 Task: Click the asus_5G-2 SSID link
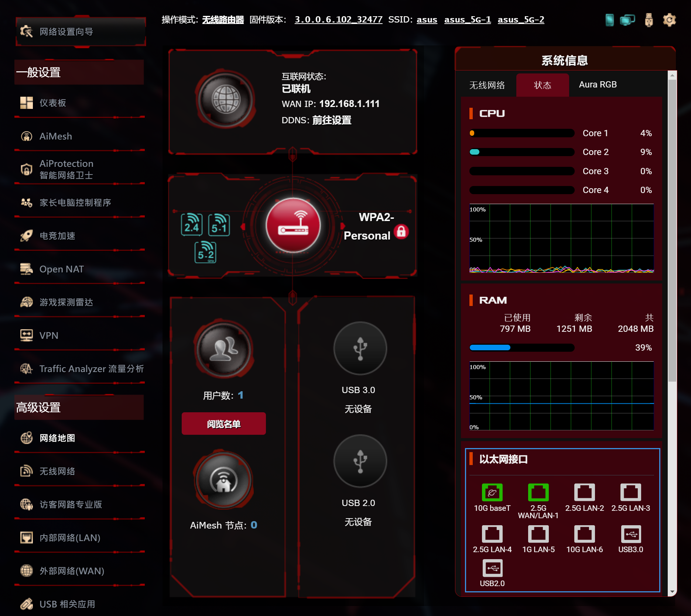(x=521, y=20)
